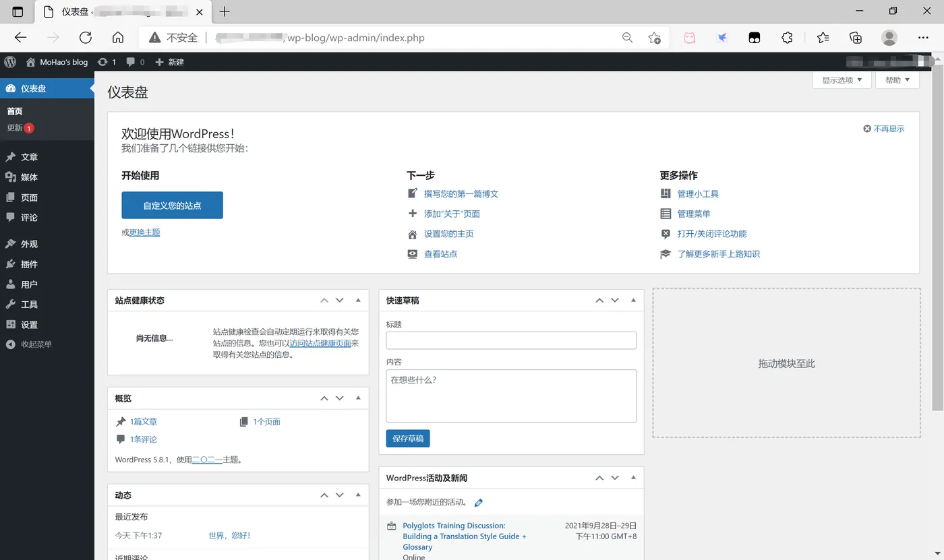Collapse the WordPress活动及新闻 widget
This screenshot has width=944, height=560.
pos(633,478)
